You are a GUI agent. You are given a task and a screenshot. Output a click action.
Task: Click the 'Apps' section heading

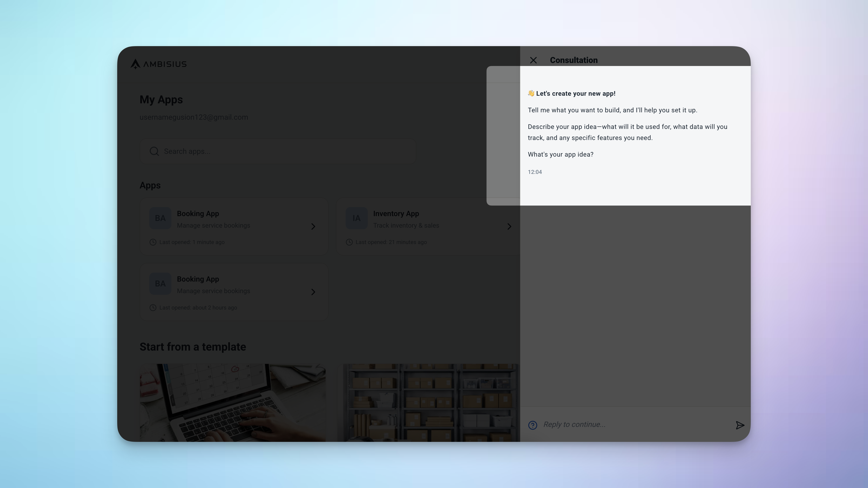(x=150, y=186)
